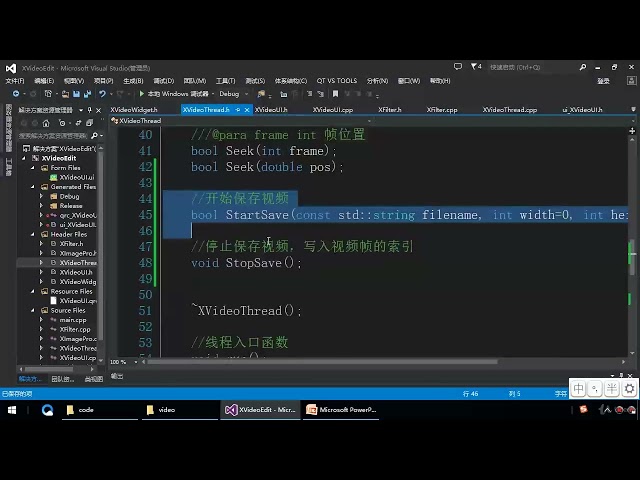Viewport: 640px width, 480px height.
Task: Click Collapse All icon in Solution Explorer
Action: click(89, 122)
